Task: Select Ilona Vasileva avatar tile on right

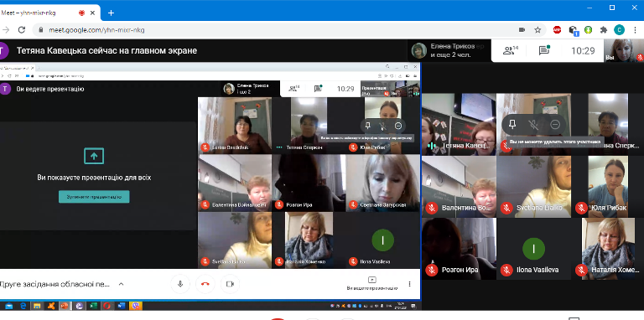Action: 534,249
